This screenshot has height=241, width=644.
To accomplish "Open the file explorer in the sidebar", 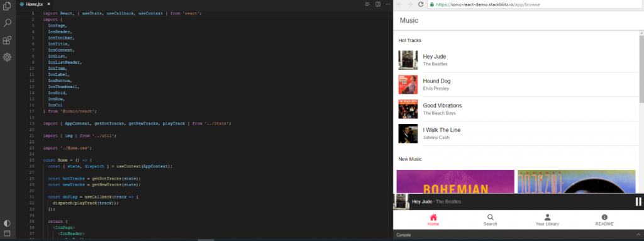I will pyautogui.click(x=7, y=6).
